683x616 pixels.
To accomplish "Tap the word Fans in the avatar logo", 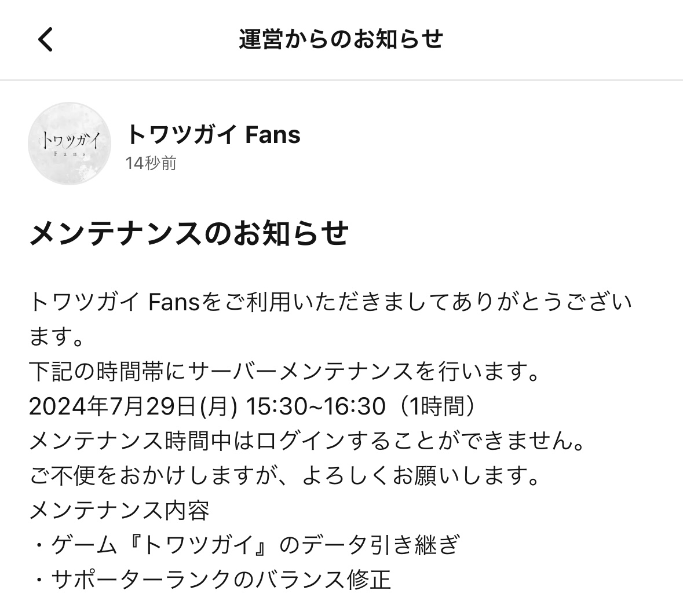I will click(x=70, y=153).
